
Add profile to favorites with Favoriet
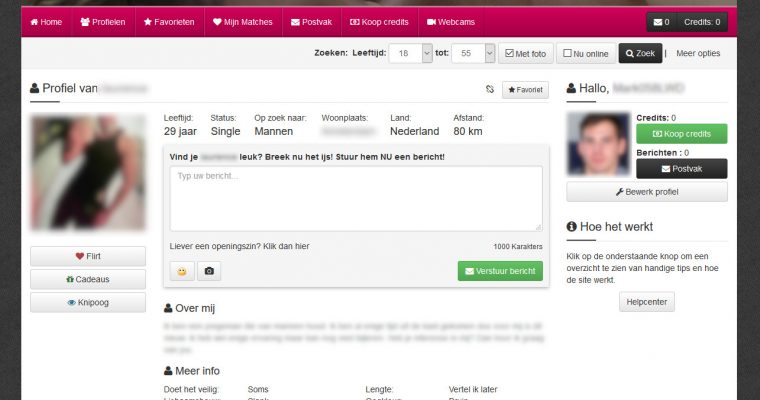[x=525, y=90]
